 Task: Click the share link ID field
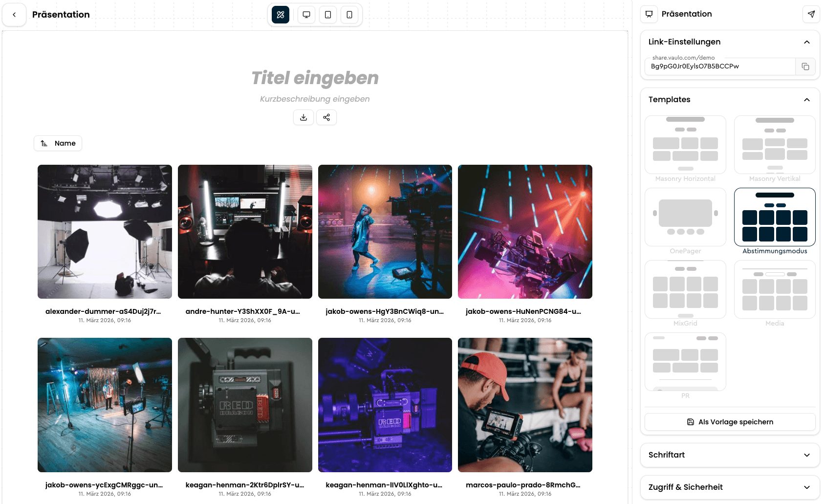coord(720,66)
